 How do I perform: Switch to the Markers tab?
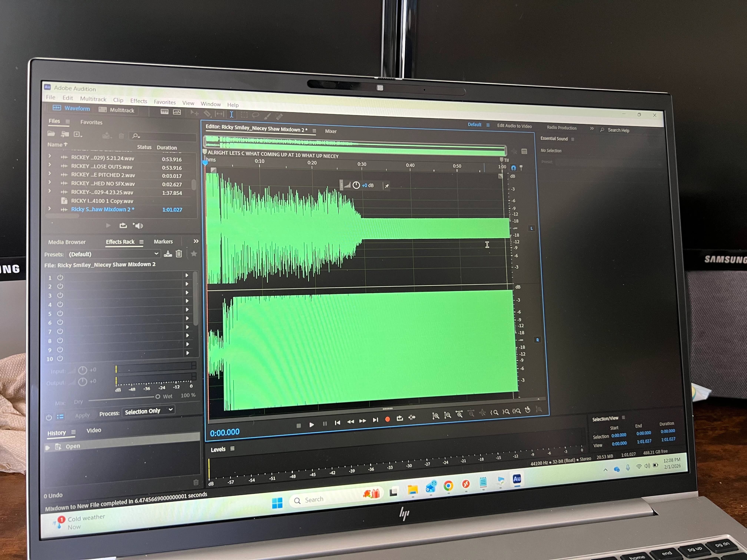(163, 242)
